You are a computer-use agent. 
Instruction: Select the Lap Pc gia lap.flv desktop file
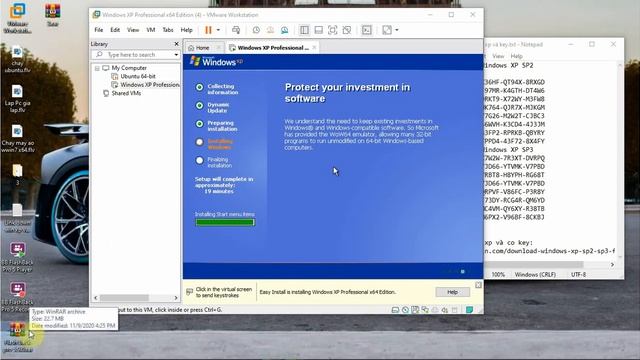[17, 99]
